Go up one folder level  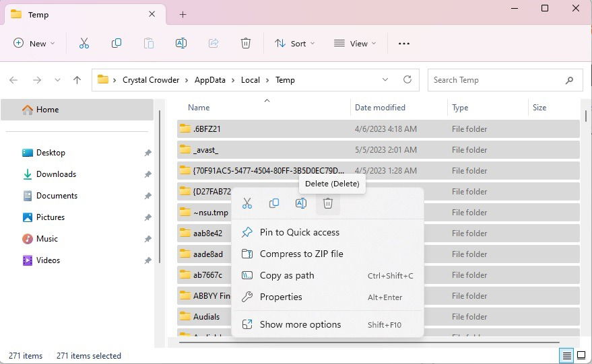tap(77, 80)
